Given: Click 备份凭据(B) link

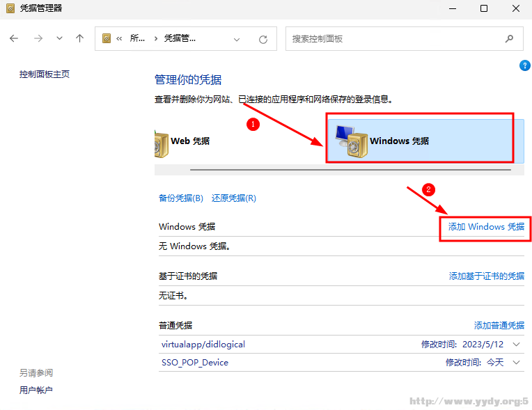Looking at the screenshot, I should pyautogui.click(x=181, y=198).
